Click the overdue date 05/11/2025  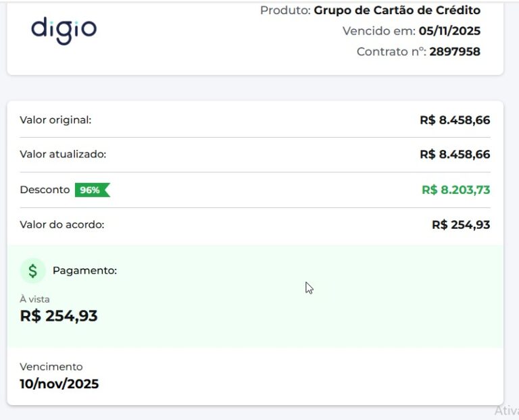pos(449,31)
